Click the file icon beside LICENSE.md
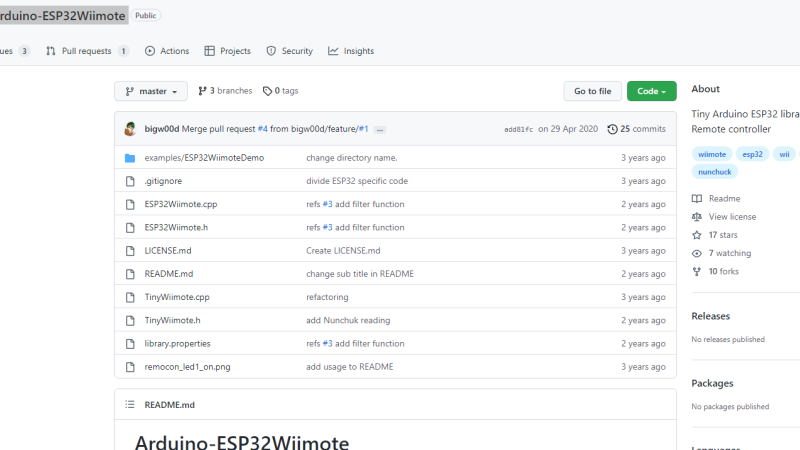 tap(130, 251)
